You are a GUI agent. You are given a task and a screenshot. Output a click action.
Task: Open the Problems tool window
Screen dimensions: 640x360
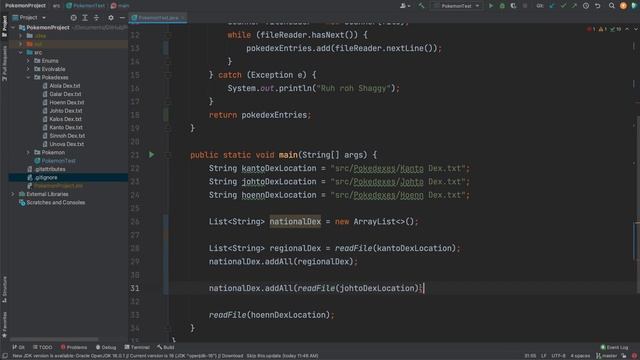click(x=74, y=347)
